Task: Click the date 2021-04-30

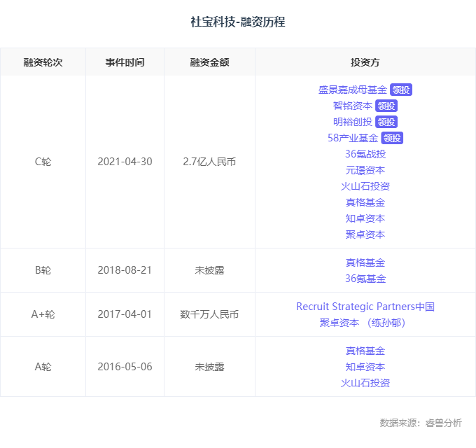Action: pyautogui.click(x=125, y=162)
